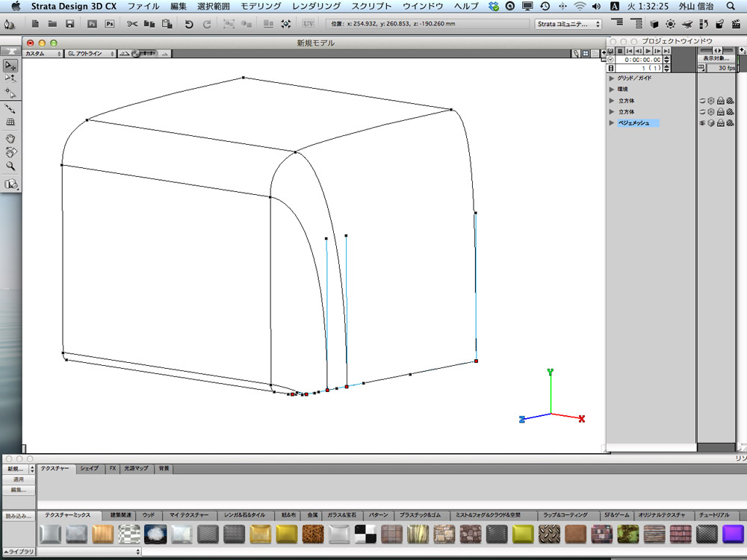Screen dimensions: 747x560
Task: Select the magnifying glass zoom tool
Action: click(x=10, y=167)
